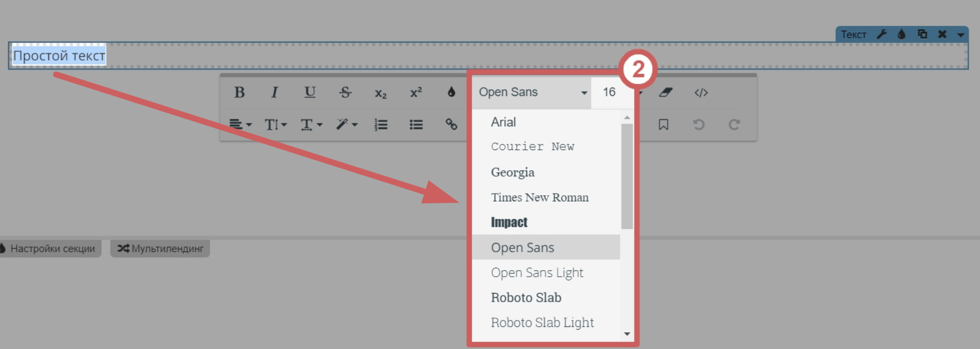Click the font size field showing 16
The width and height of the screenshot is (980, 349).
pyautogui.click(x=609, y=92)
